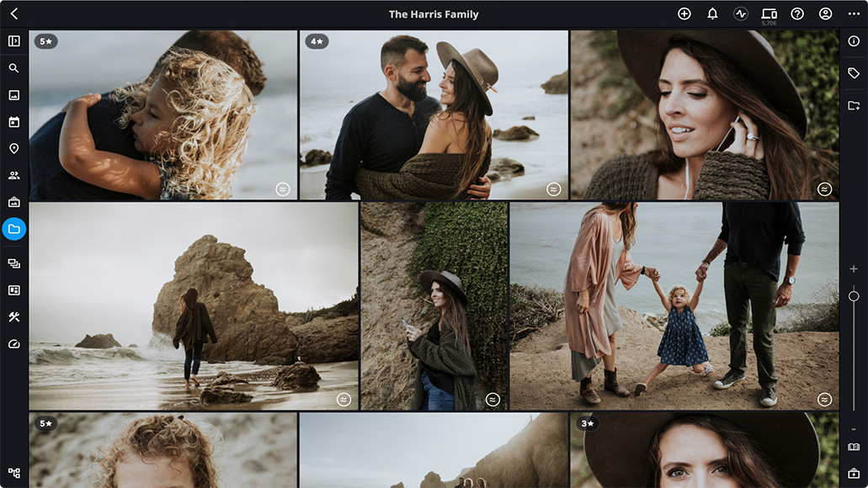The image size is (868, 488).
Task: Open the layout dashboard icon in sidebar
Action: click(13, 290)
